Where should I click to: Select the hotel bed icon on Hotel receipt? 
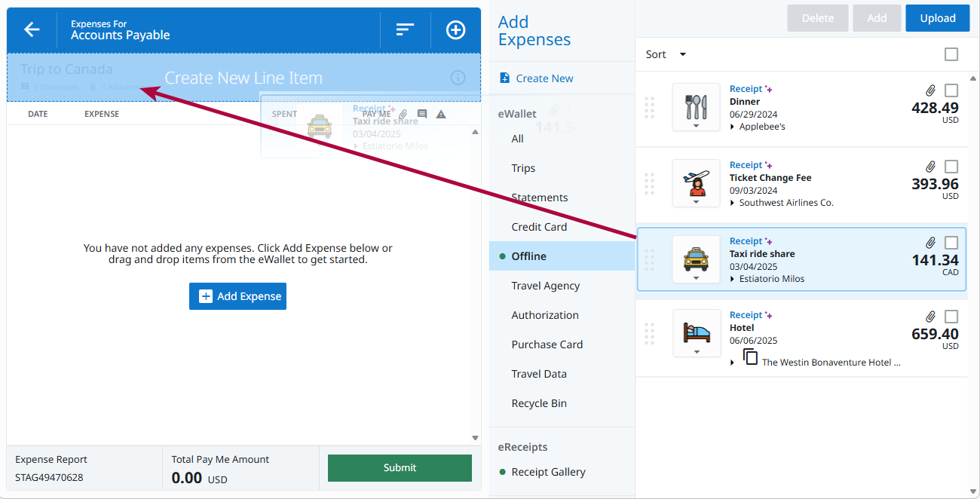pyautogui.click(x=696, y=330)
